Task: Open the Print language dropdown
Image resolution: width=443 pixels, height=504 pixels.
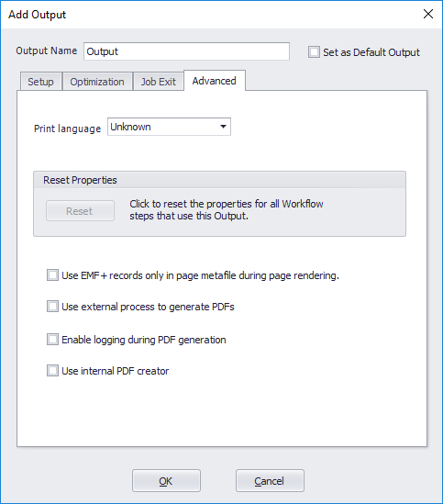Action: [x=169, y=127]
